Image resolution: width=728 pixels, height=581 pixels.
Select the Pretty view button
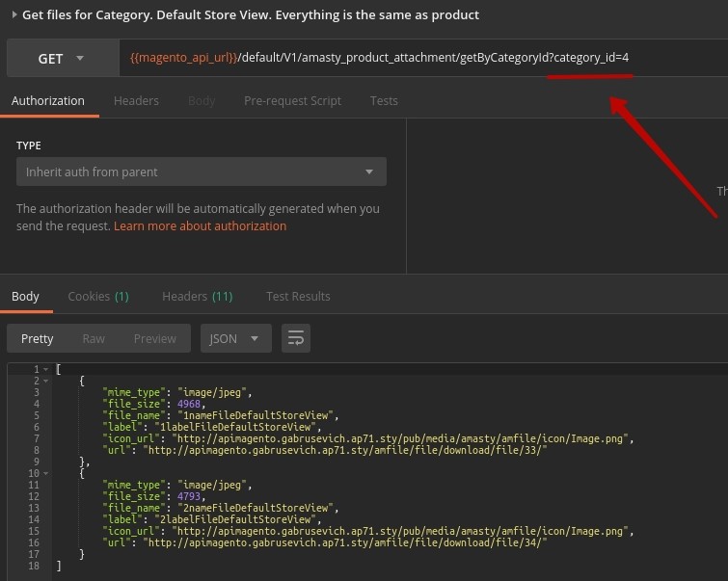[38, 339]
